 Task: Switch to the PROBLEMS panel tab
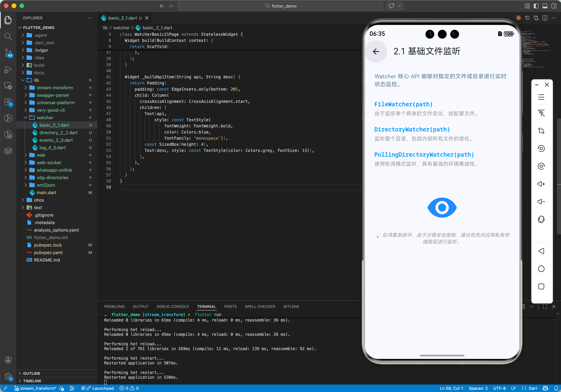(114, 306)
